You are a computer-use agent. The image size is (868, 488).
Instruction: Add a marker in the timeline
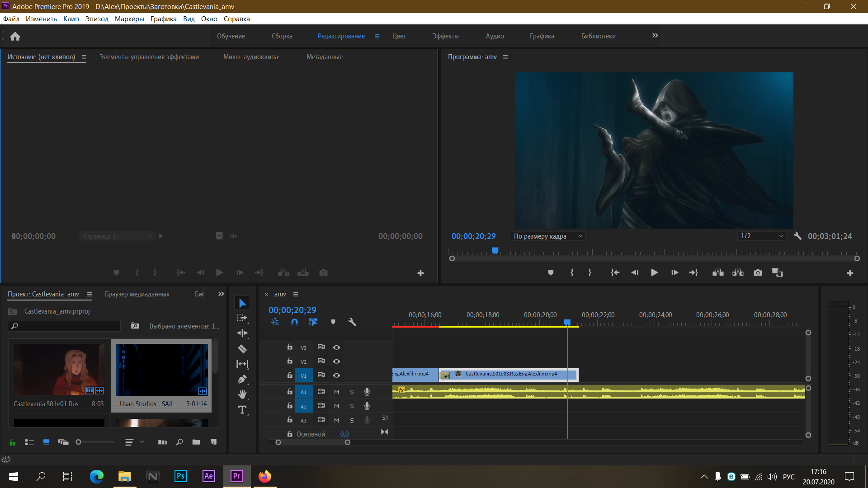[333, 322]
